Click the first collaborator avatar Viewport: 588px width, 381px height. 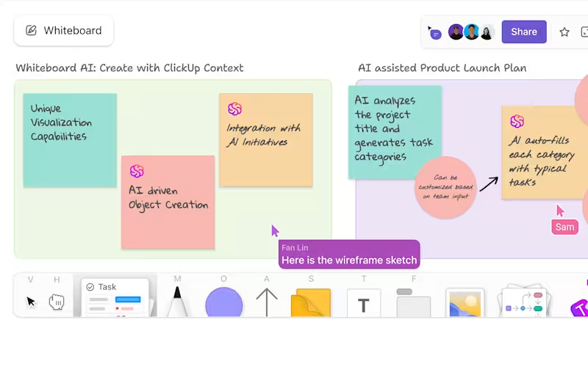click(456, 32)
